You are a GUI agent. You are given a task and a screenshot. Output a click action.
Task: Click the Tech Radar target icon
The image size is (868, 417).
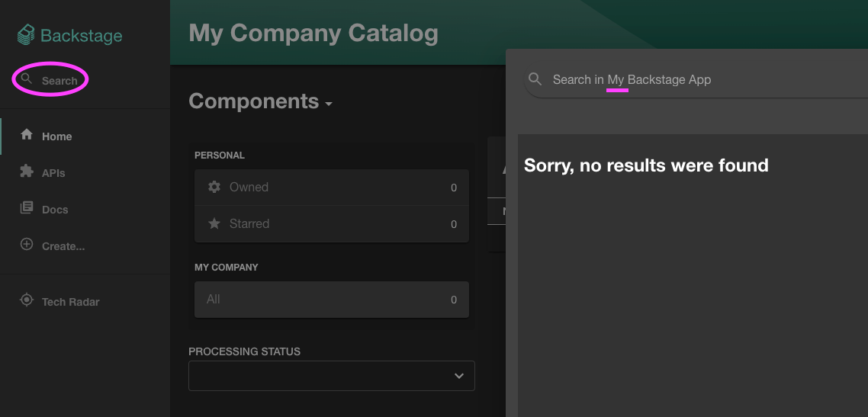click(27, 300)
